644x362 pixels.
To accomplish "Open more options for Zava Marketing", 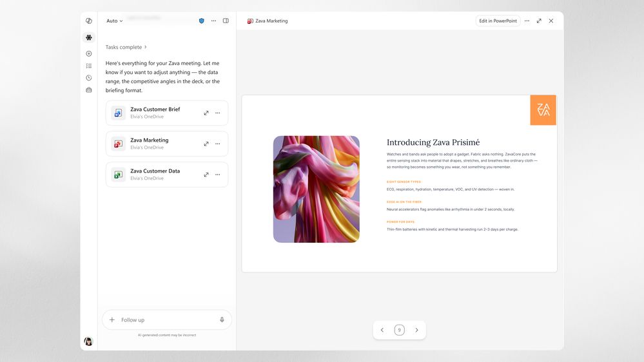I will (x=218, y=144).
